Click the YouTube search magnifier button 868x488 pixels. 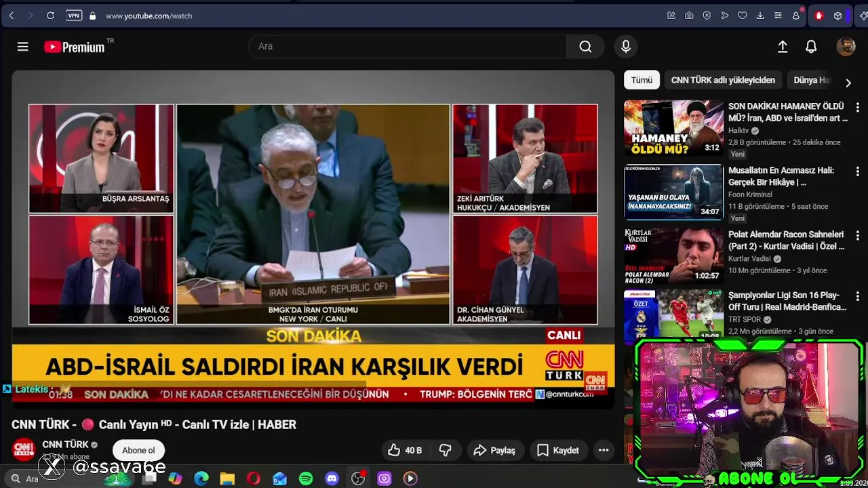coord(585,46)
